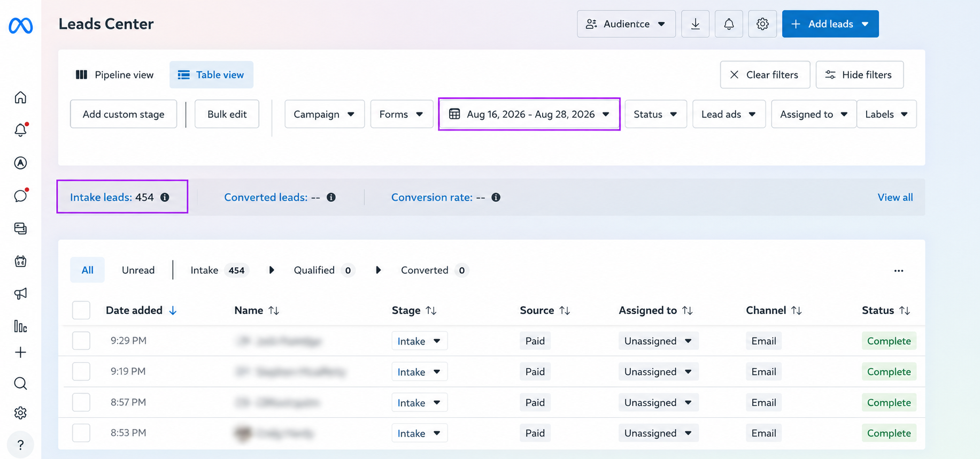The width and height of the screenshot is (980, 459).
Task: Open the insights bar chart icon
Action: 20,326
